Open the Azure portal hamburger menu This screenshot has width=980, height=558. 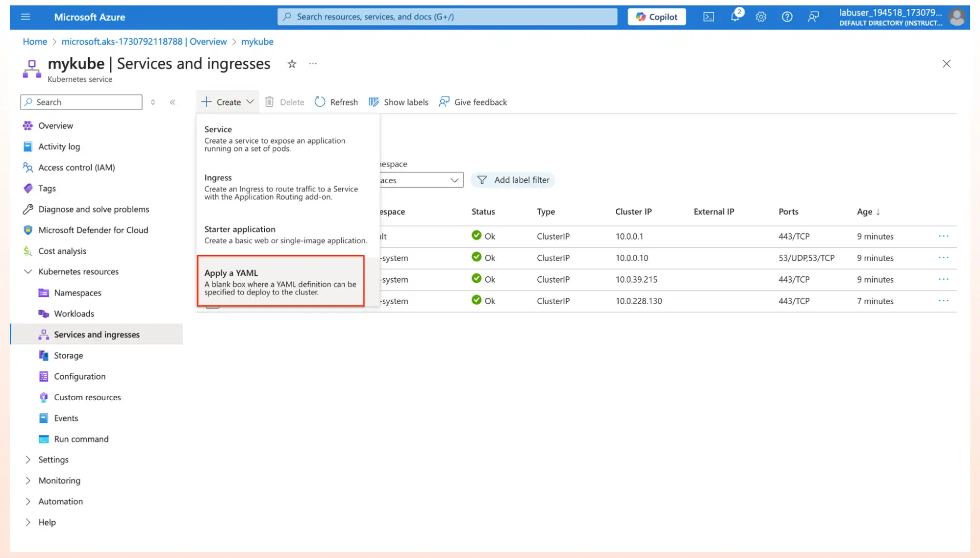(x=25, y=17)
